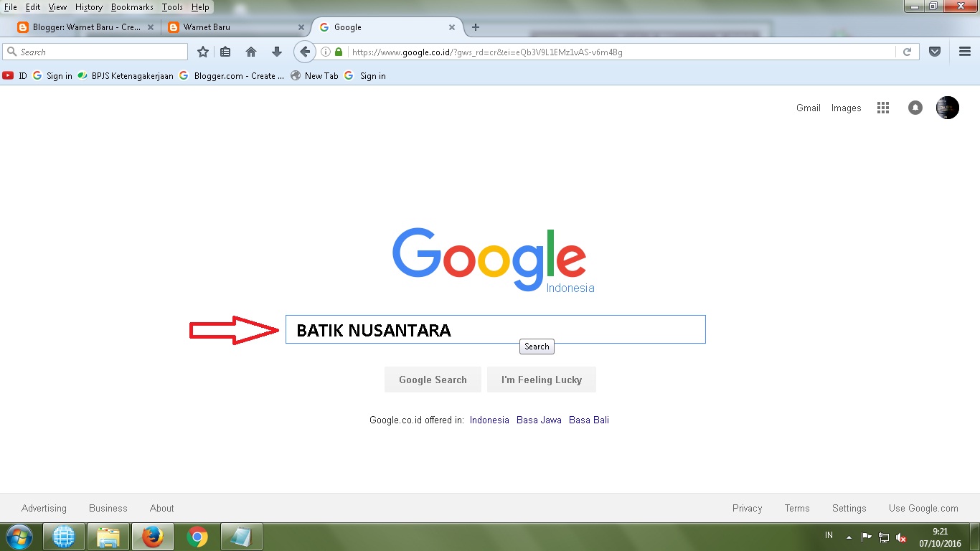Switch Google language to Basa Bali
Image resolution: width=980 pixels, height=551 pixels.
(589, 420)
